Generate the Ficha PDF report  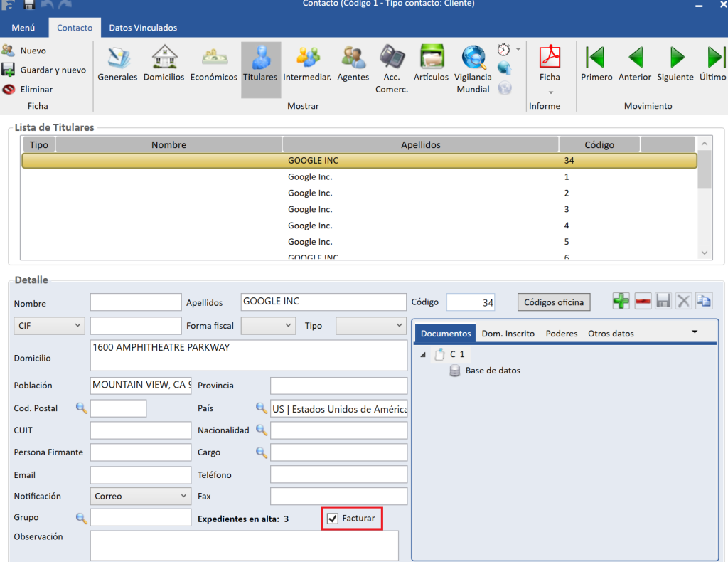[550, 63]
